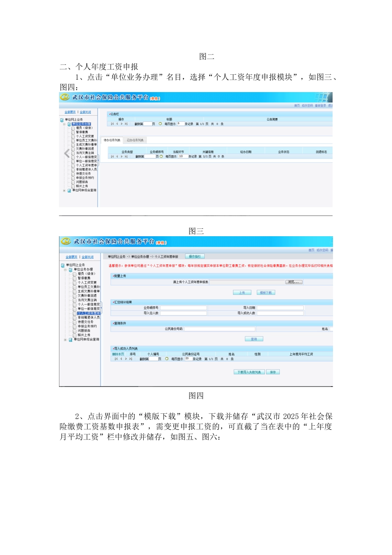This screenshot has height=555, width=392.
Task: Go to last page in 图三 task list pager
Action: 126,157
